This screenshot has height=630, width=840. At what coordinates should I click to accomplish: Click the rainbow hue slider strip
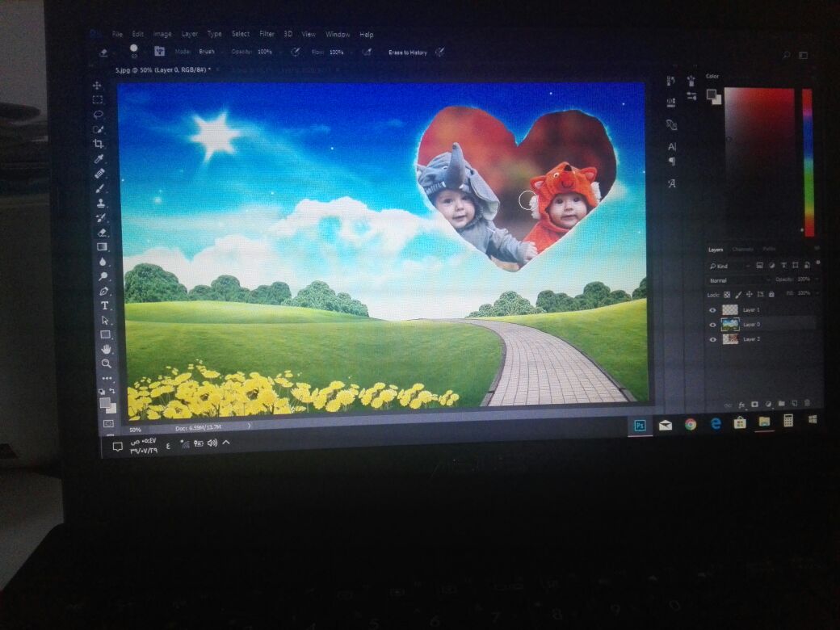coord(808,162)
